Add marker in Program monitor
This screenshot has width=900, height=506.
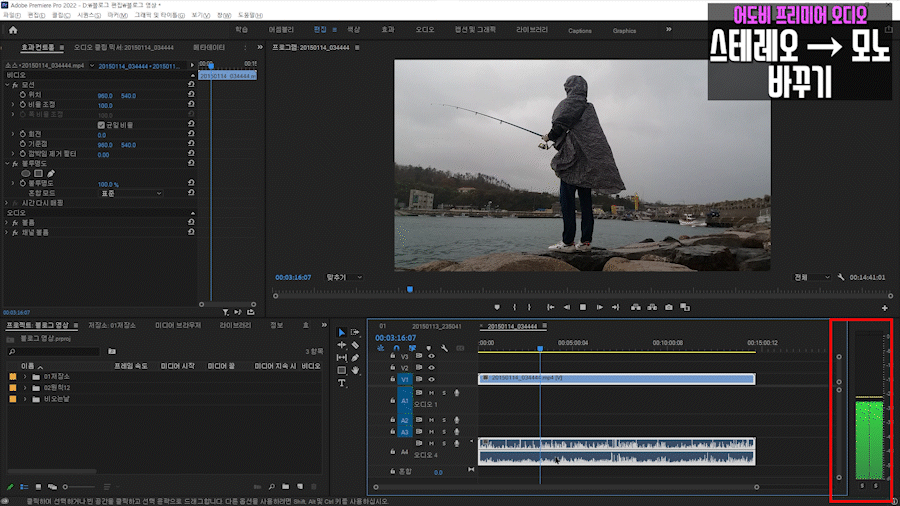point(497,308)
